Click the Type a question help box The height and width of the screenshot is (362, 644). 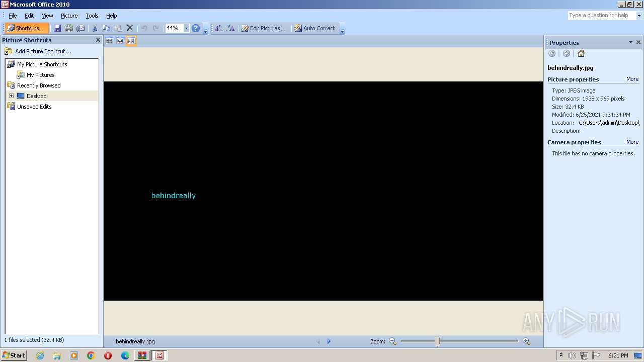point(602,16)
